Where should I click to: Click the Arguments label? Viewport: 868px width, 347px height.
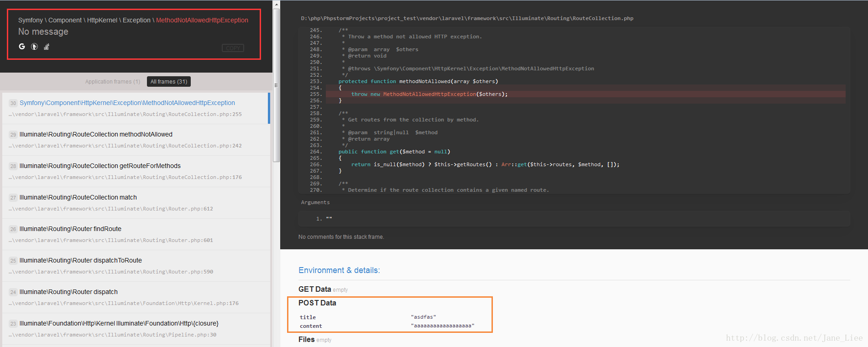click(x=315, y=202)
